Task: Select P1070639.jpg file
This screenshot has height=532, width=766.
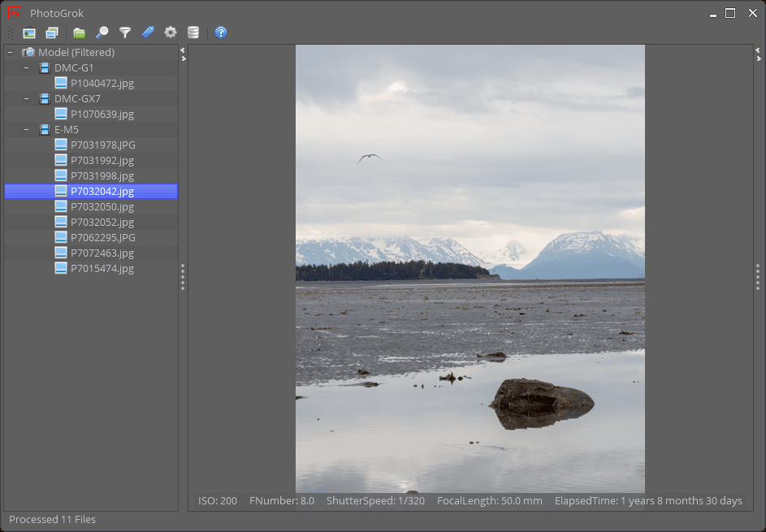Action: coord(102,115)
